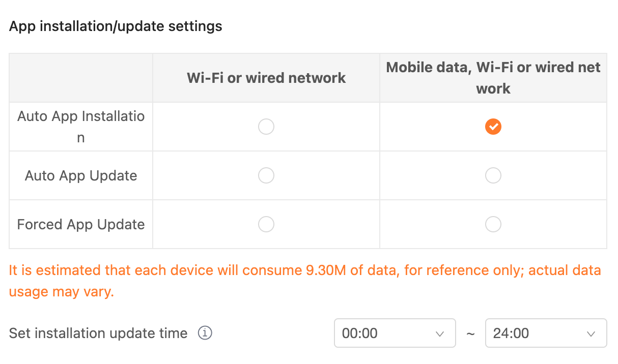Click the Auto App Installation row label
The height and width of the screenshot is (364, 618).
(x=81, y=127)
